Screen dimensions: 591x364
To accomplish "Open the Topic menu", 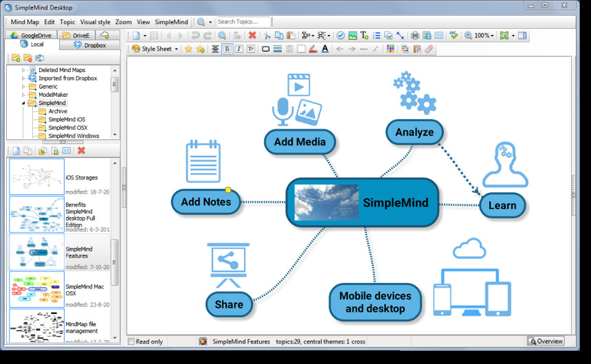I will tap(67, 22).
